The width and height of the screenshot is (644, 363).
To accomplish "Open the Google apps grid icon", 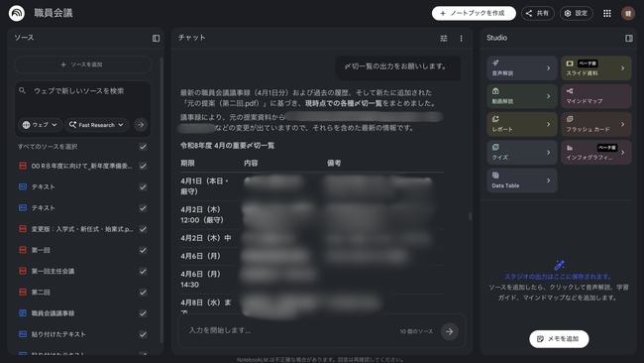I will coord(607,13).
